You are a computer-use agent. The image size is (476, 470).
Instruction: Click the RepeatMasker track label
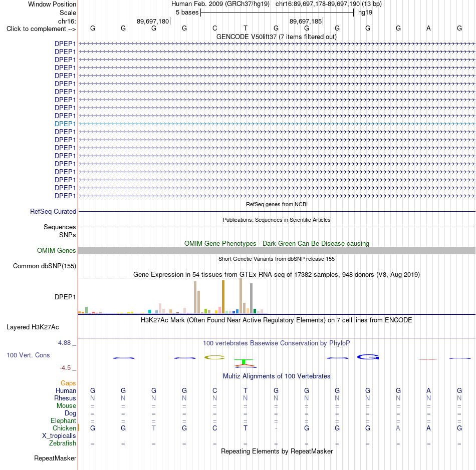click(55, 458)
